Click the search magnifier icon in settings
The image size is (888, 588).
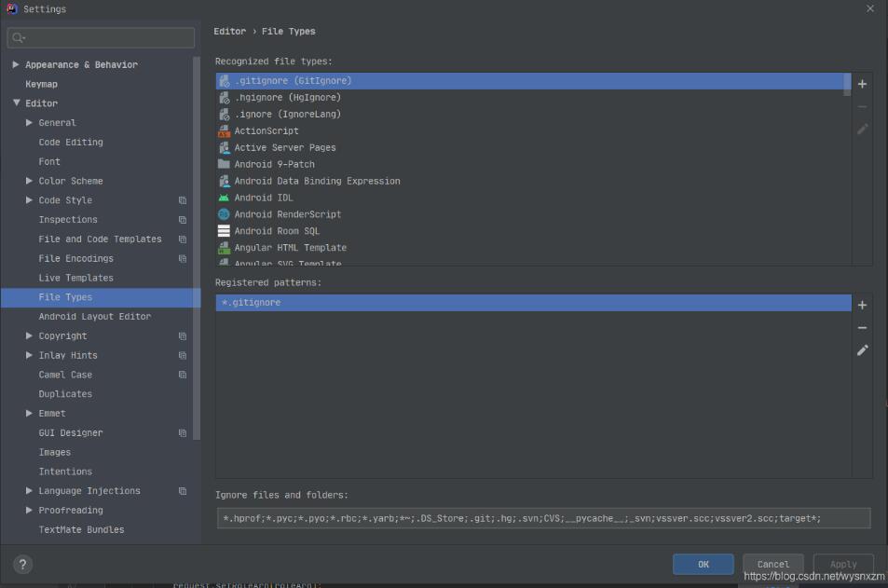click(18, 38)
